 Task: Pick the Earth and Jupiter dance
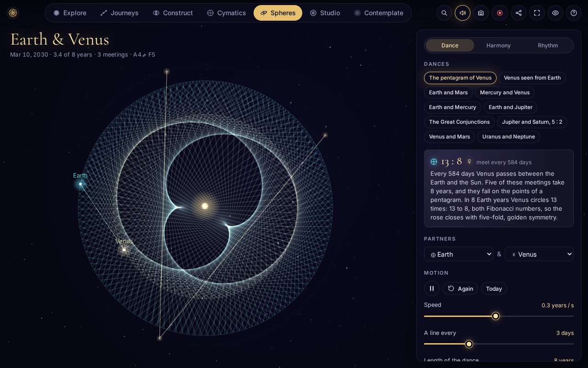[x=510, y=107]
